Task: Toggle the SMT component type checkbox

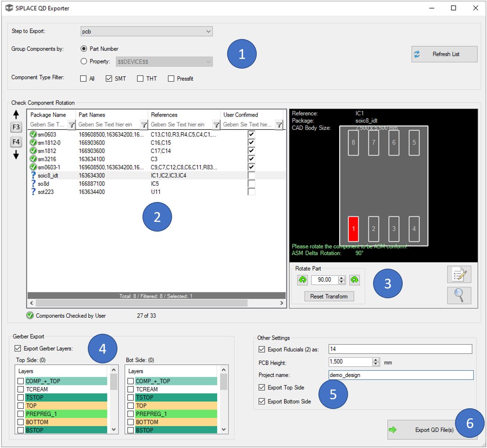Action: point(109,78)
